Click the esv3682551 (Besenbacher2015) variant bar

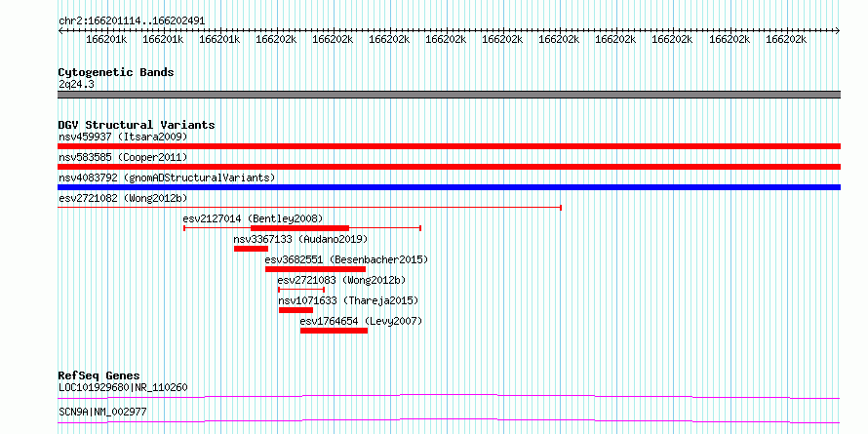pyautogui.click(x=316, y=269)
